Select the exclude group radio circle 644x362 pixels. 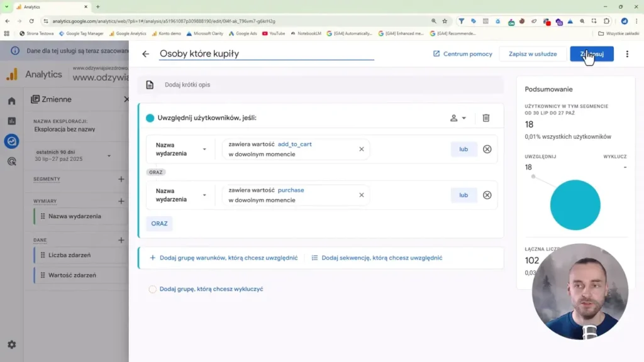pos(152,289)
